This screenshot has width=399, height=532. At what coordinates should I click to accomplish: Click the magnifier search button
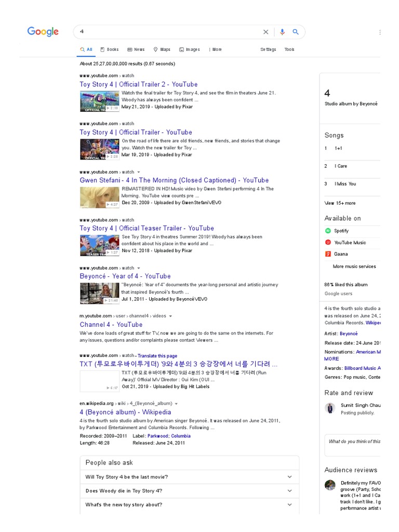[296, 32]
